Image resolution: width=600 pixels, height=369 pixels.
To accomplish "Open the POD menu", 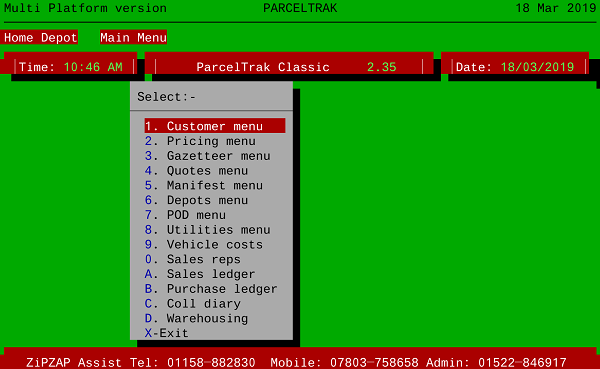I will (x=185, y=215).
